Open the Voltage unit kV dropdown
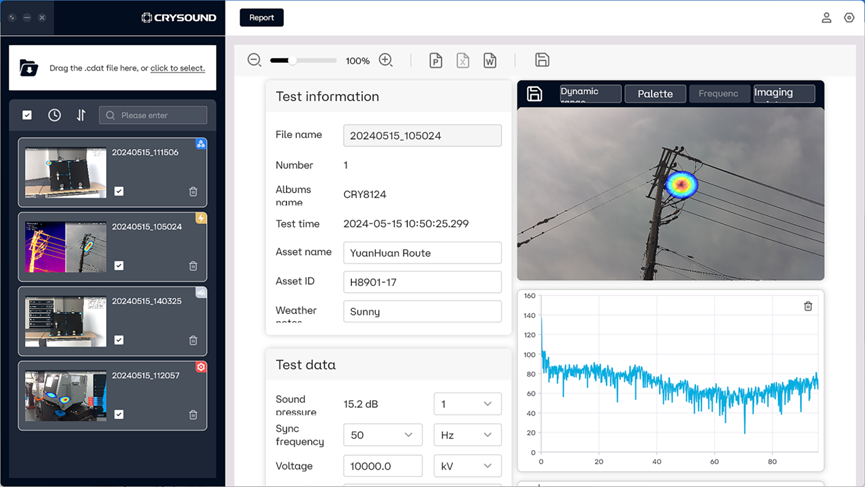 coord(467,466)
